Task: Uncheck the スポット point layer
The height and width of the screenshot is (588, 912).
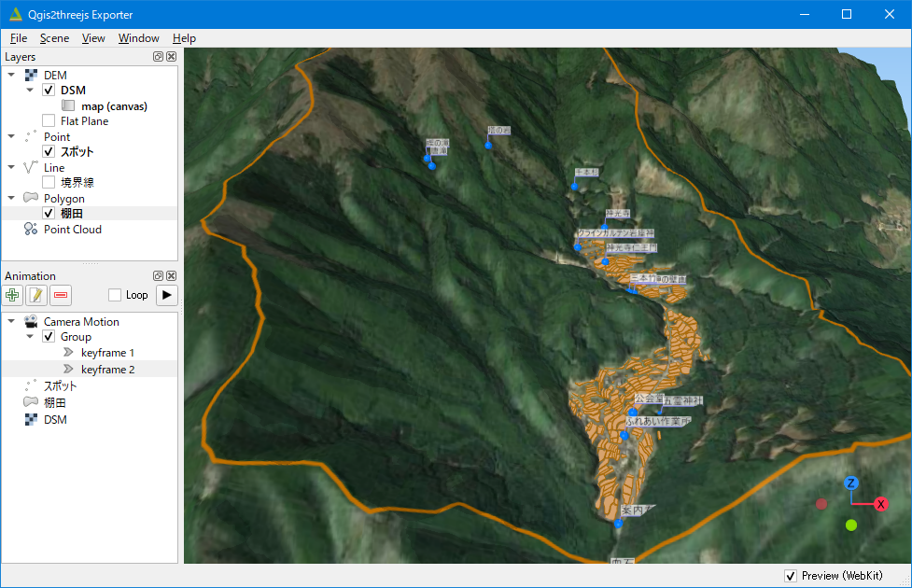Action: tap(49, 152)
